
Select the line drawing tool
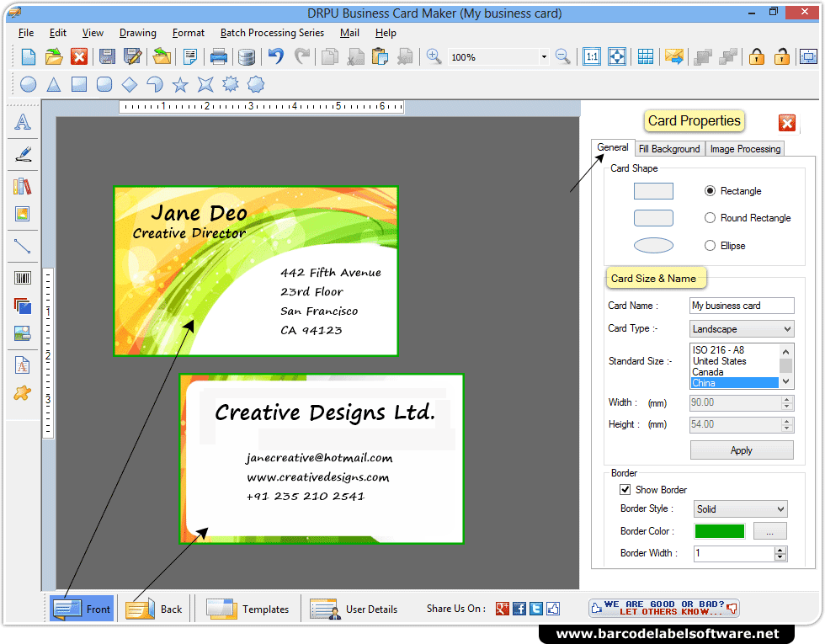23,246
